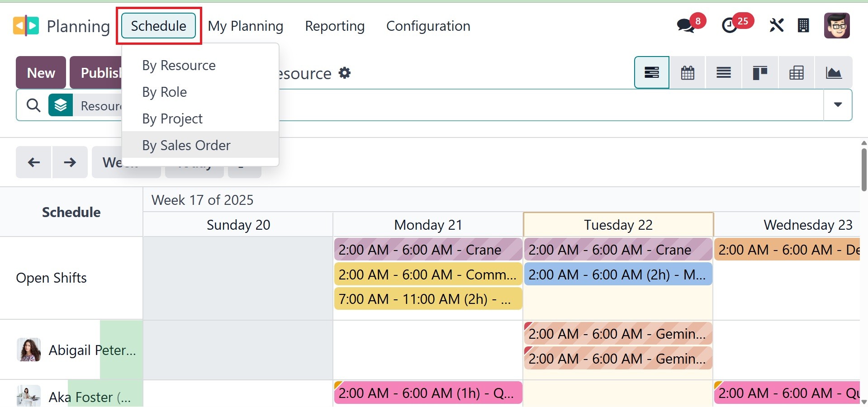Switch to the Gantt view
This screenshot has width=868, height=407.
click(651, 73)
